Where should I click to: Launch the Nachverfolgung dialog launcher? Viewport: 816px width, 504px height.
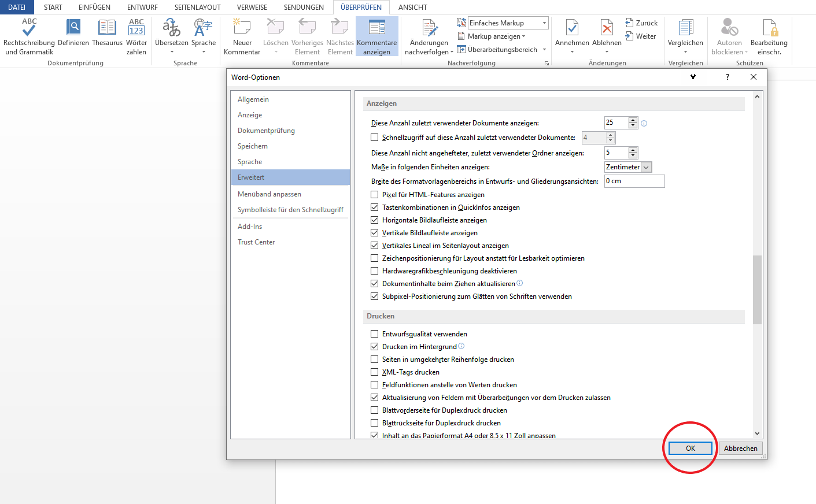(547, 64)
